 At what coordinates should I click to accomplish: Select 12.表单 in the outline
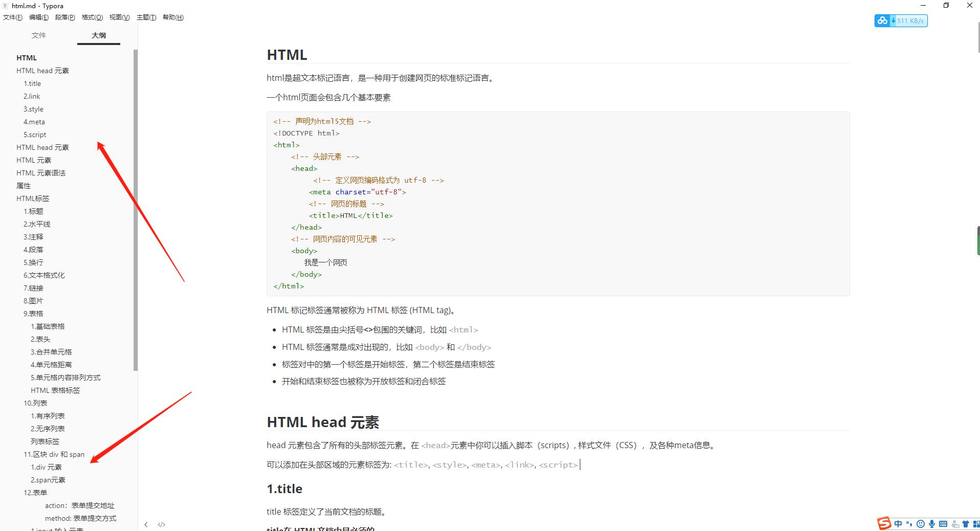coord(35,493)
